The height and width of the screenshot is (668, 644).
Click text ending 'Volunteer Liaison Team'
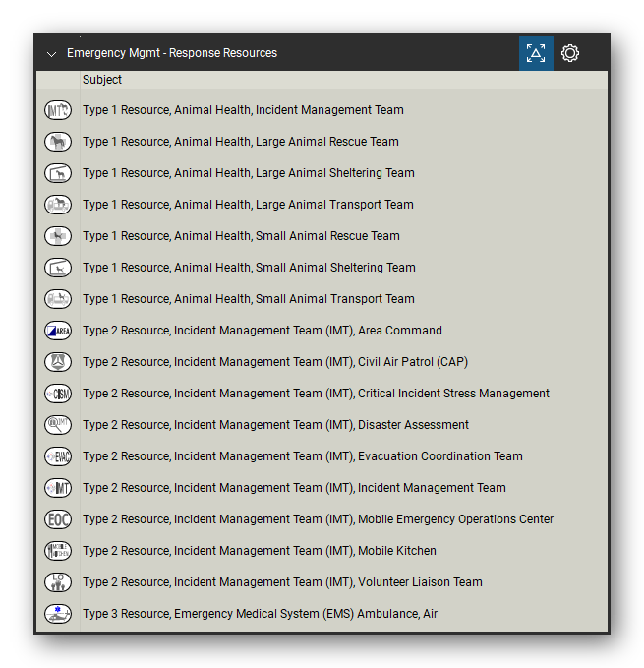[282, 582]
